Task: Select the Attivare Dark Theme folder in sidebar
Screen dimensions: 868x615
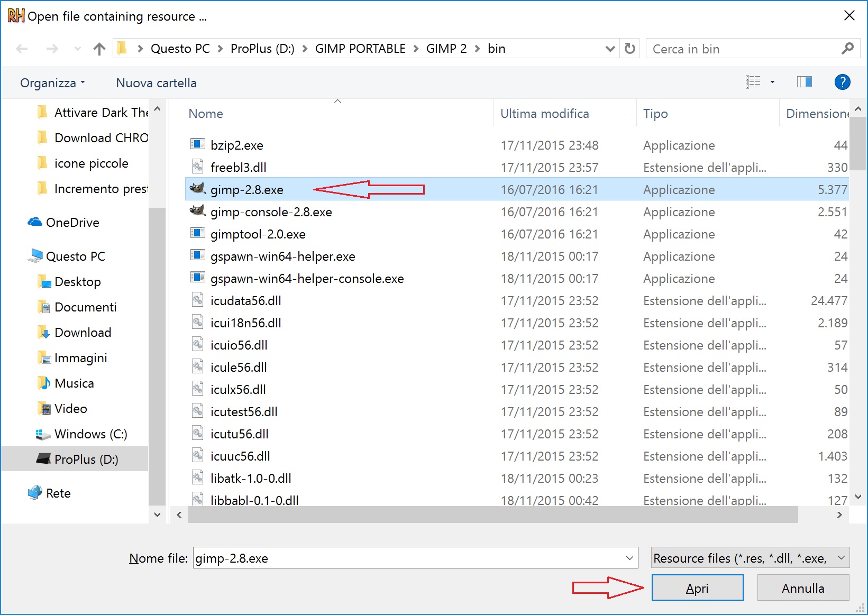Action: [93, 113]
